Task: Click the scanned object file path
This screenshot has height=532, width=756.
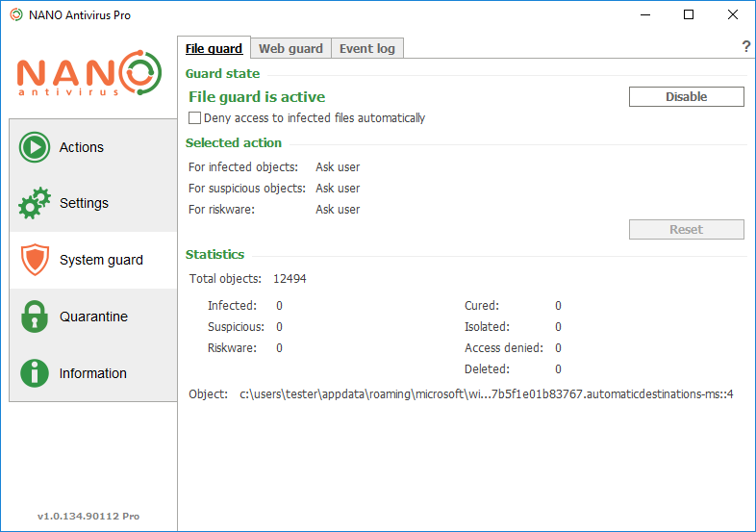Action: 487,394
